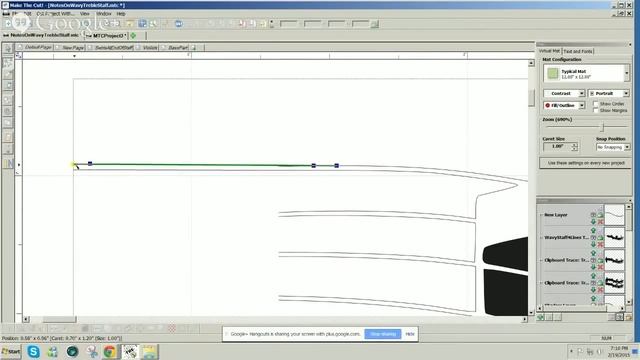640x360 pixels.
Task: Click the Caret Size value field
Action: click(x=557, y=147)
